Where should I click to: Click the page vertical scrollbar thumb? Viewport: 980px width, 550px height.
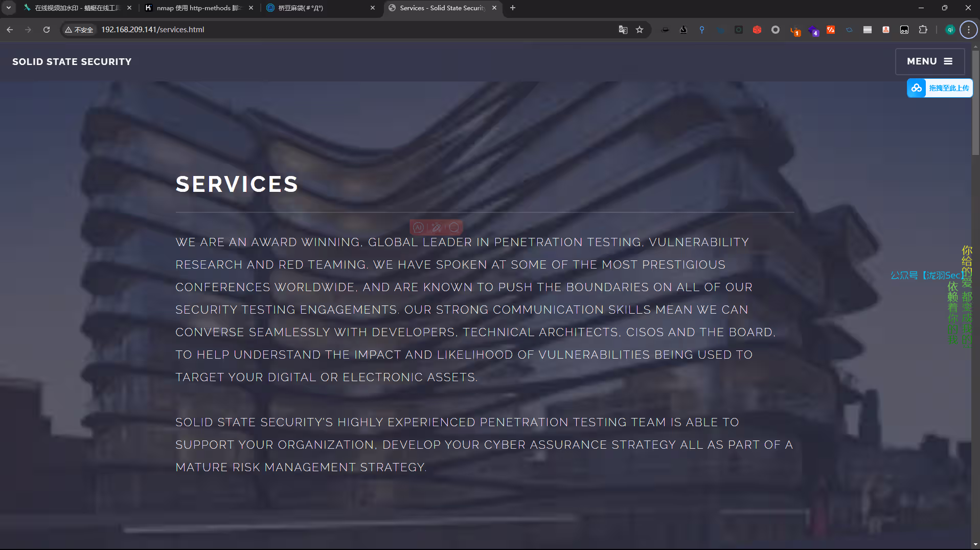[x=975, y=102]
